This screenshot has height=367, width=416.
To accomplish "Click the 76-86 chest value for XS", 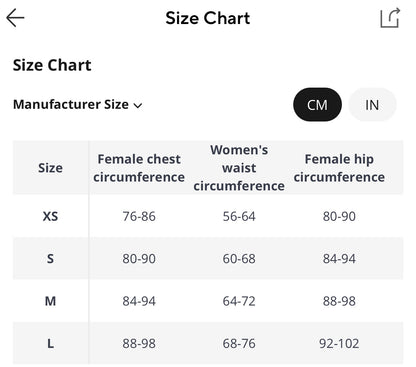I will [139, 216].
